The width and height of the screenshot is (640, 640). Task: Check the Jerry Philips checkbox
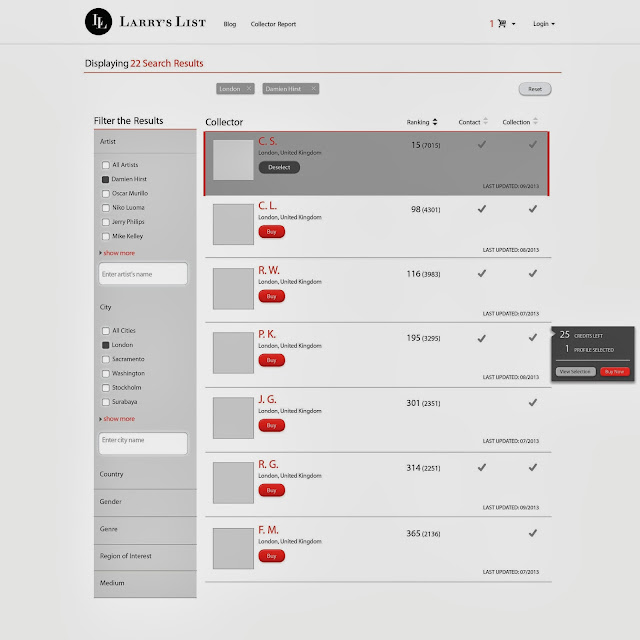(x=106, y=222)
